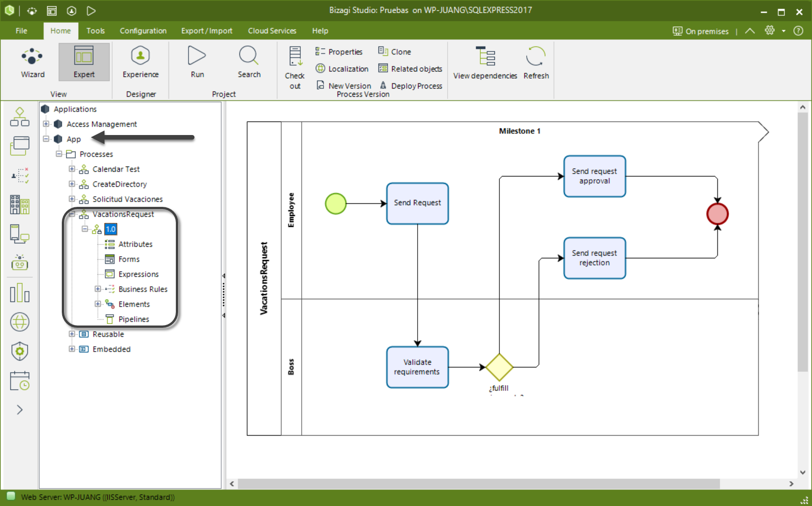
Task: Show Related objects
Action: tap(410, 69)
